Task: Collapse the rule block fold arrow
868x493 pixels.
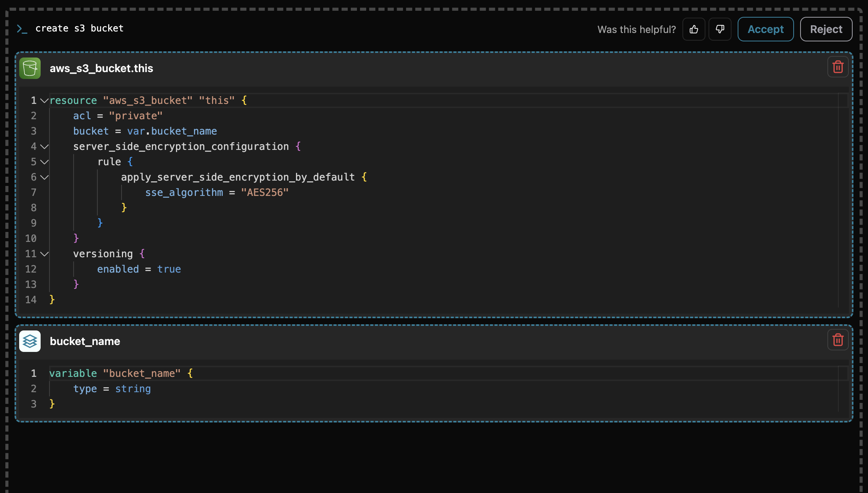Action: tap(44, 162)
